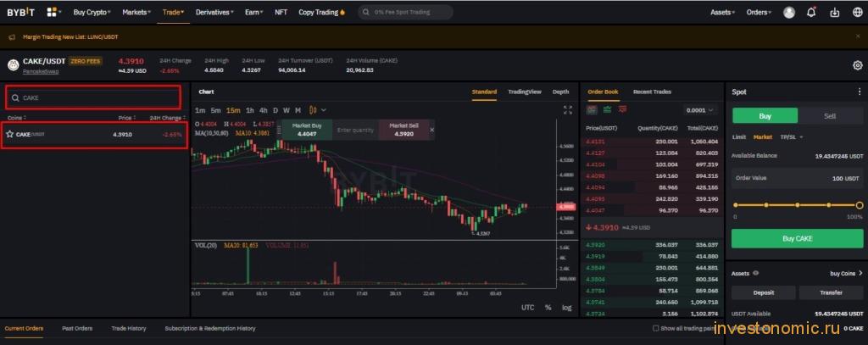Screen dimensions: 868x345
Task: Expand the Earn menu
Action: point(254,12)
